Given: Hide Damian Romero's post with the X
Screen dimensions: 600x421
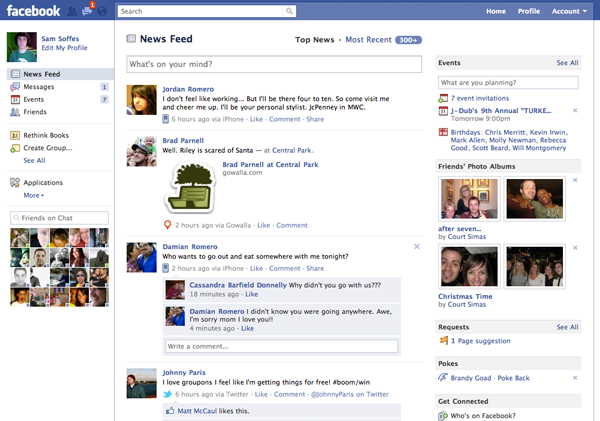Looking at the screenshot, I should pos(416,246).
